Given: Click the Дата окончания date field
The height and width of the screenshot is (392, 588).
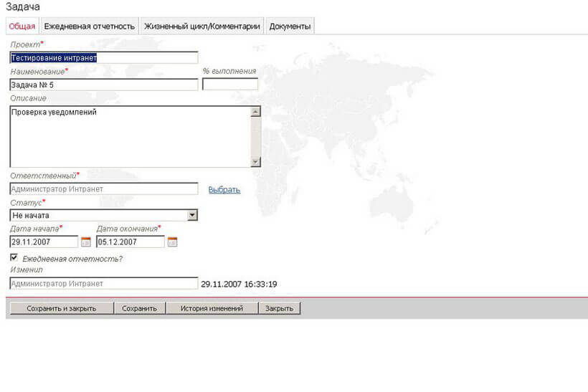Looking at the screenshot, I should pyautogui.click(x=130, y=242).
